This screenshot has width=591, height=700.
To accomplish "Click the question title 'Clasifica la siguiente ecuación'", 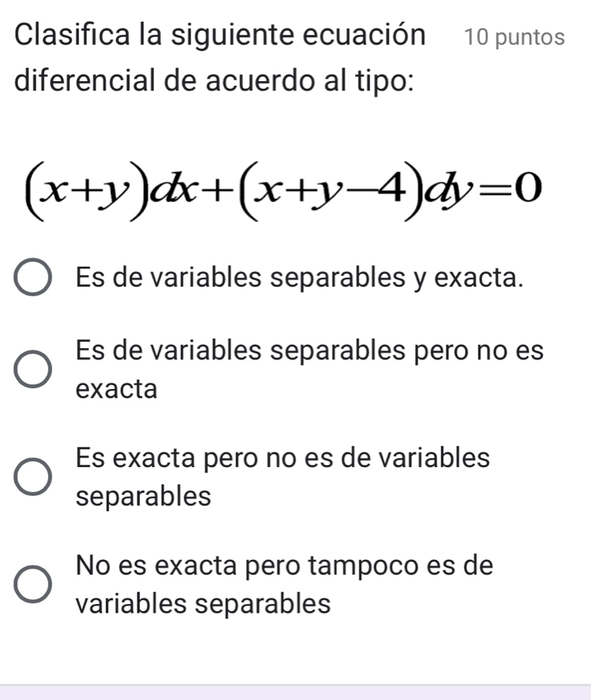I will click(219, 36).
